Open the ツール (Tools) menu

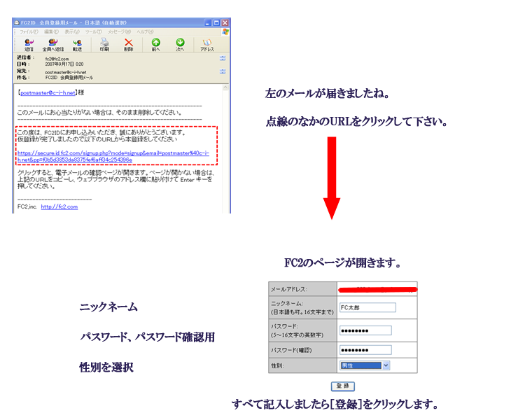click(x=93, y=31)
